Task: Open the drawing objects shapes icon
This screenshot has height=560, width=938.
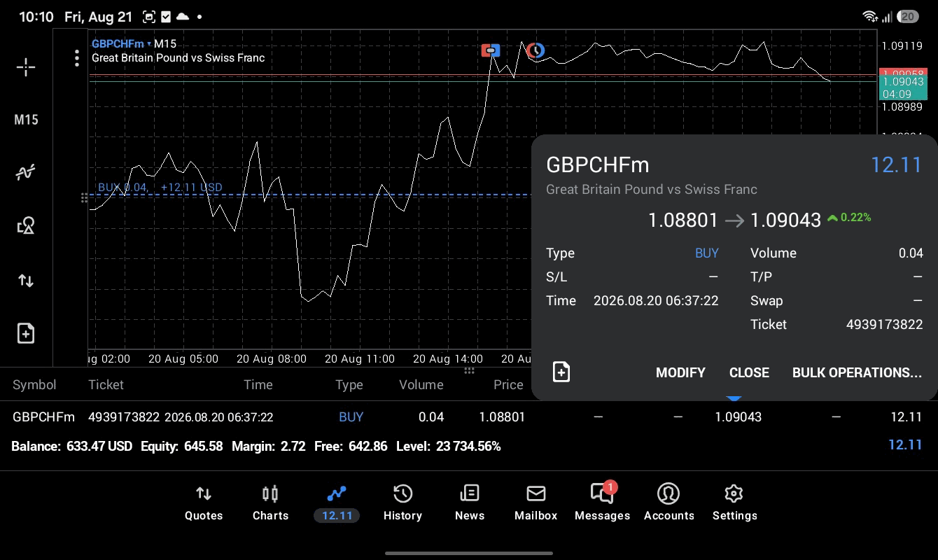Action: point(26,225)
